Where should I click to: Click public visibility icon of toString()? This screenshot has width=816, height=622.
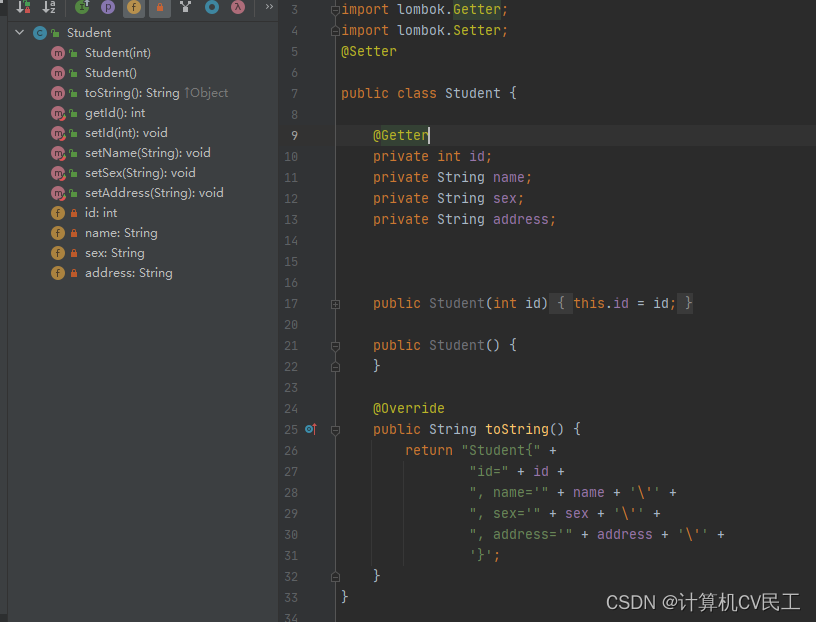click(74, 93)
